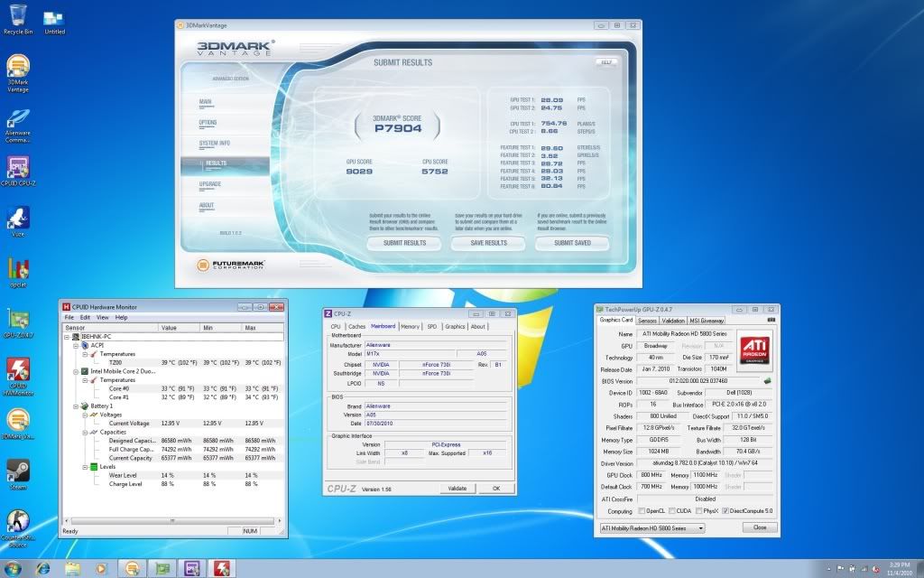924x578 pixels.
Task: Click the taskbar clock showing 3:29 PM
Action: pyautogui.click(x=900, y=569)
